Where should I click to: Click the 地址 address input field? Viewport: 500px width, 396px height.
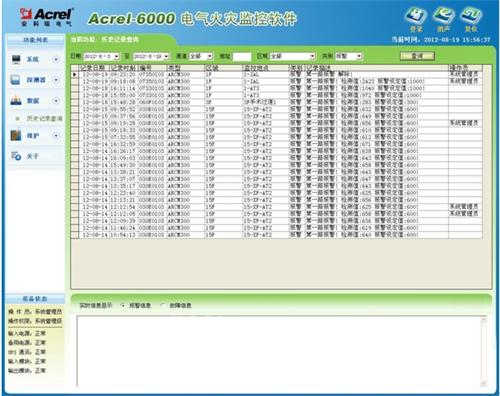coord(241,56)
